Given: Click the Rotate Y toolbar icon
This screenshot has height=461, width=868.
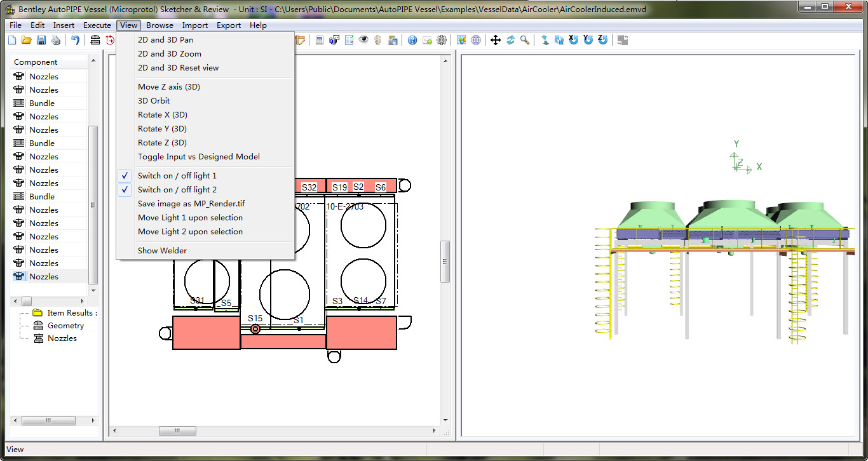Looking at the screenshot, I should point(588,40).
